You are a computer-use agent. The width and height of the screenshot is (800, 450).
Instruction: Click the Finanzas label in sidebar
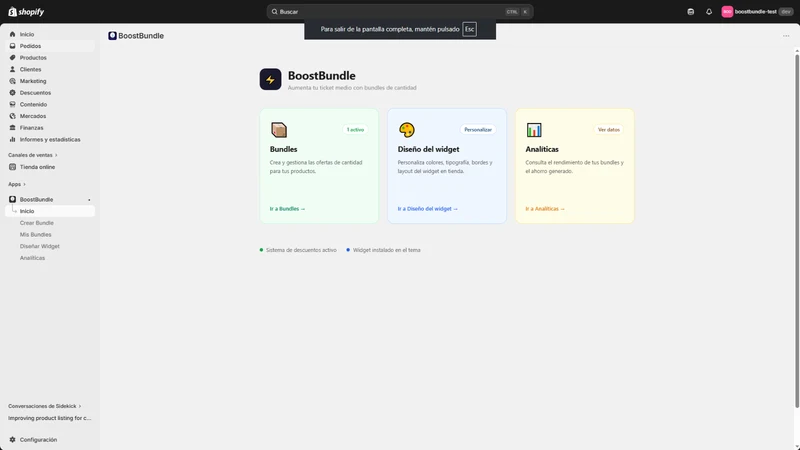point(32,128)
